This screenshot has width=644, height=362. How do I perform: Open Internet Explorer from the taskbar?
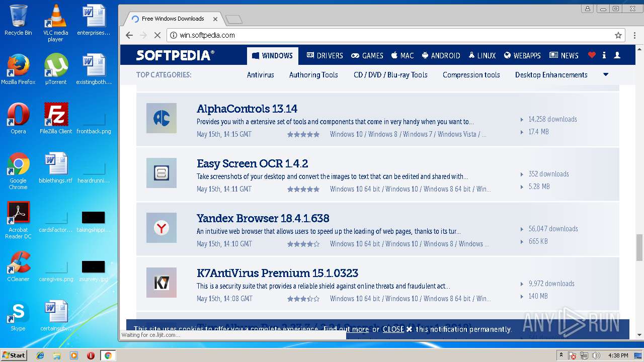click(40, 355)
